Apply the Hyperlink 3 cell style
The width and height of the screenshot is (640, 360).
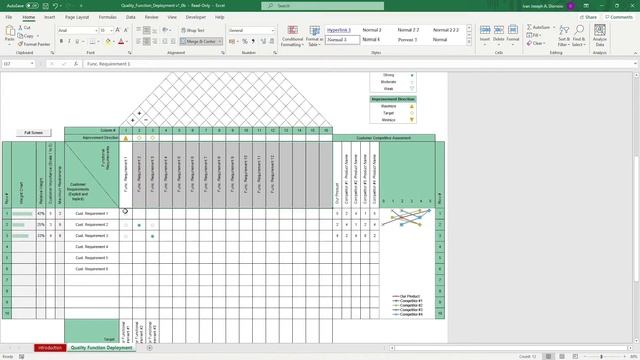(x=339, y=30)
